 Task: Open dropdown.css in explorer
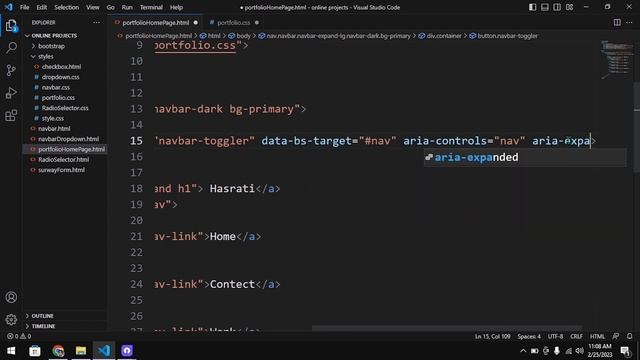coord(60,77)
